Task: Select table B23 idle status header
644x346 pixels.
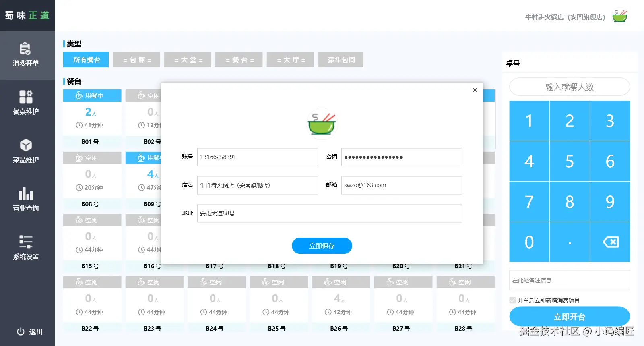Action: tap(155, 282)
